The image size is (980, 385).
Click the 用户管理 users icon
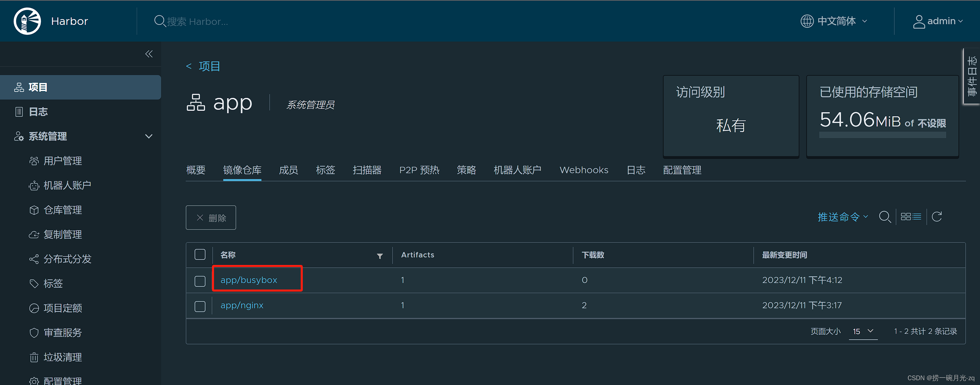(34, 161)
